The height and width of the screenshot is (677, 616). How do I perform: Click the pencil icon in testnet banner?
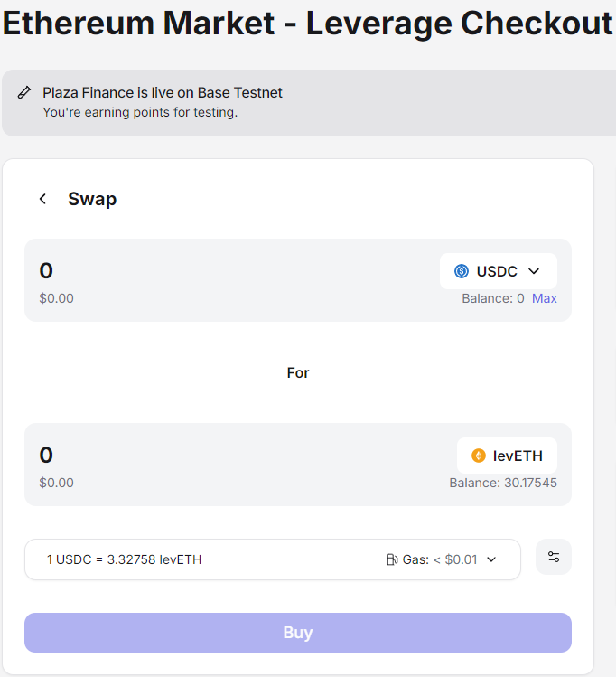(24, 92)
